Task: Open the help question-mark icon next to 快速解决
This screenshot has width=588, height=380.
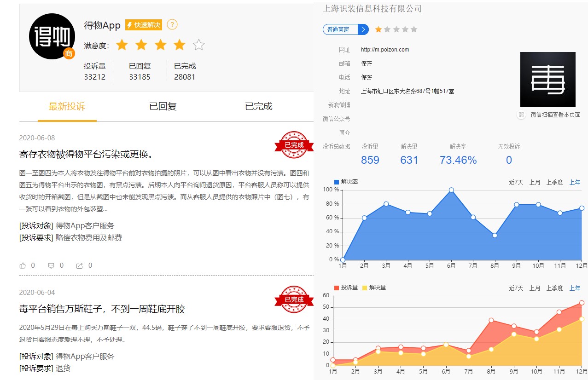Action: (x=172, y=24)
